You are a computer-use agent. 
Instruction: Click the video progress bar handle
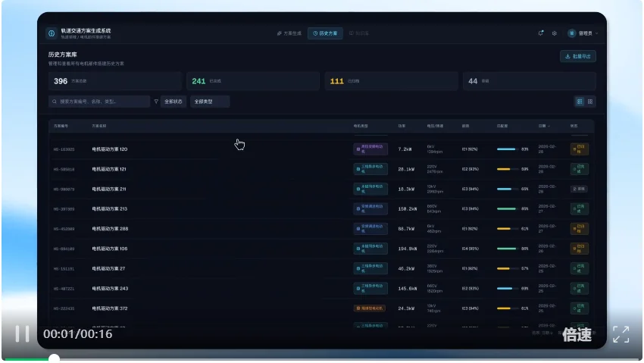(x=54, y=358)
